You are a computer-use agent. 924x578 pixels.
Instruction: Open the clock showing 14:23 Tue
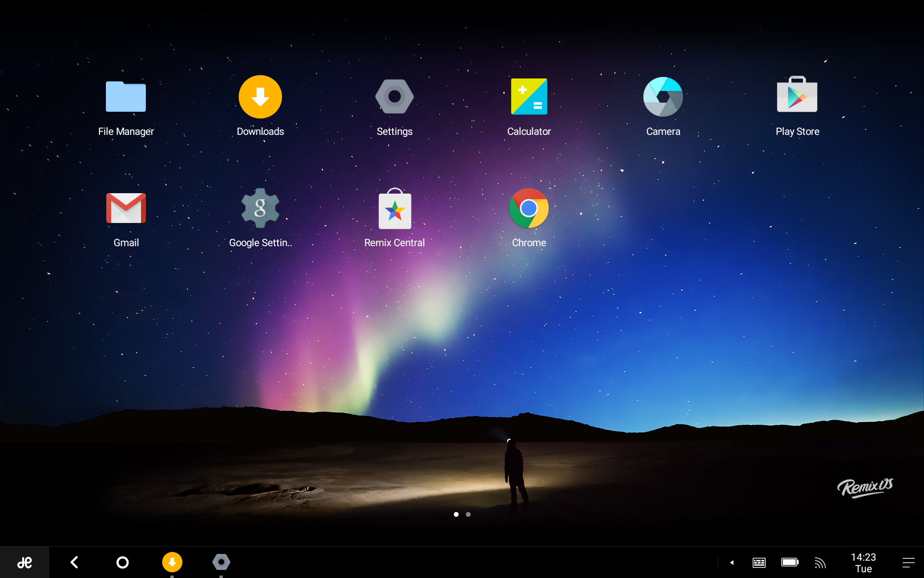click(863, 563)
